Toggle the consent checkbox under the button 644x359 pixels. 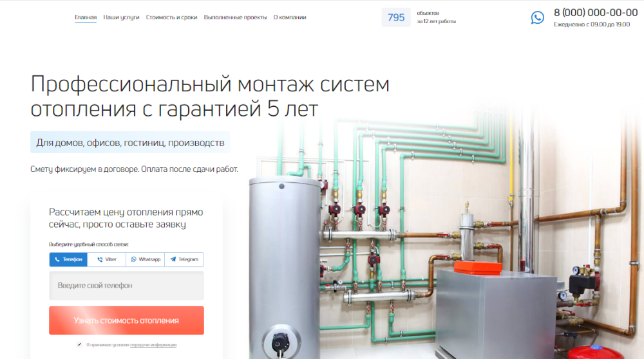coord(79,345)
